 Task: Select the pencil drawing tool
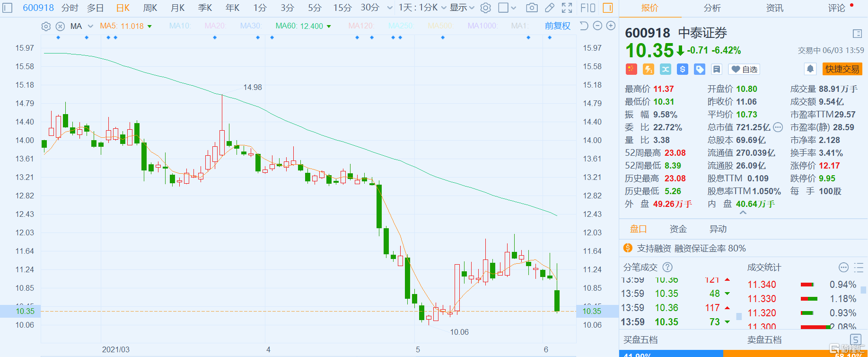[x=550, y=8]
